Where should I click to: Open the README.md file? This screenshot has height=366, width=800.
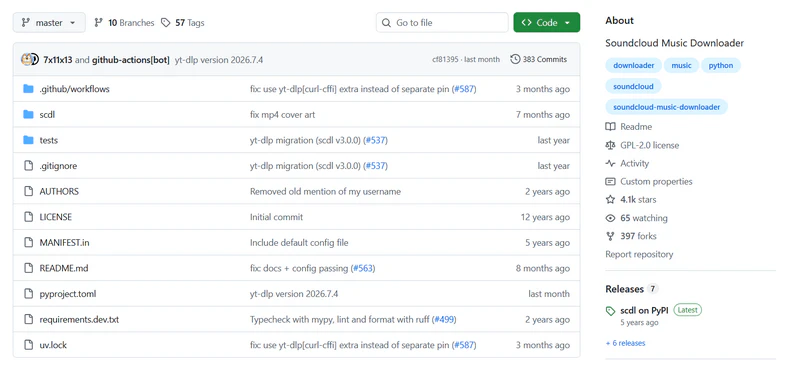[64, 268]
